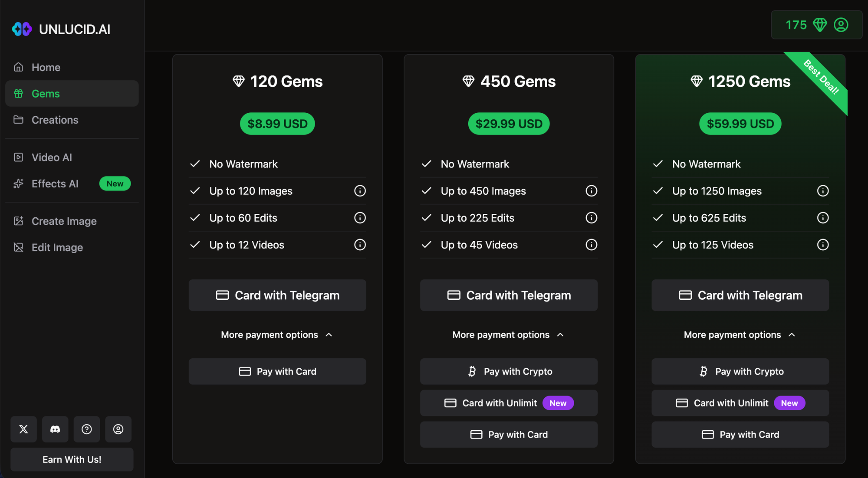Open the X (Twitter) social link icon
This screenshot has height=478, width=868.
click(23, 429)
